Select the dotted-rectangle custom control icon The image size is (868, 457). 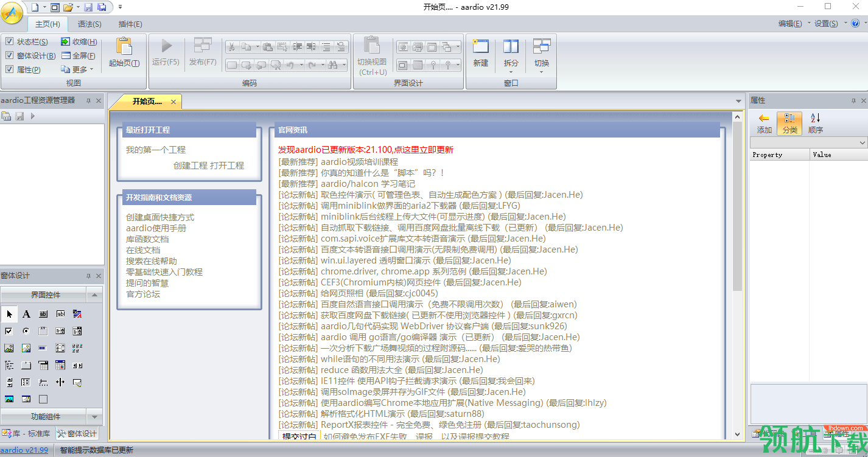pos(43,399)
